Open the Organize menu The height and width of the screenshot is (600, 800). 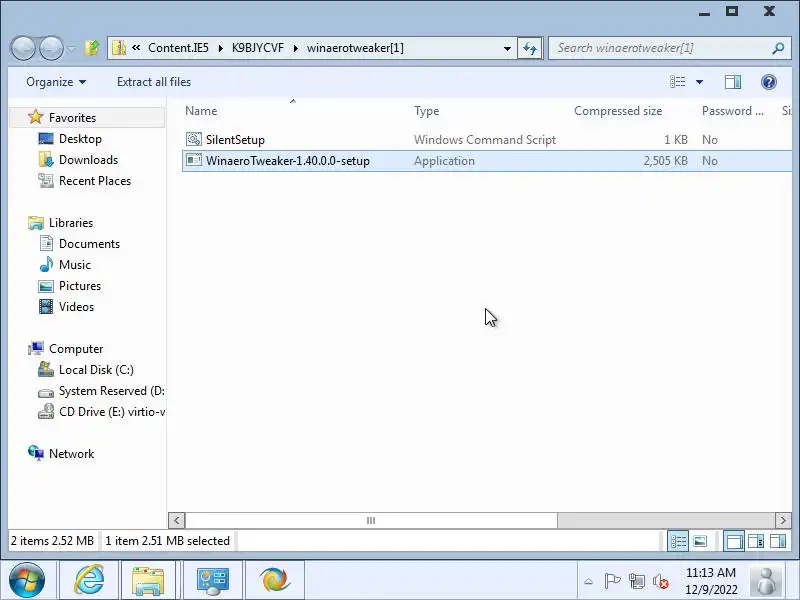[56, 82]
